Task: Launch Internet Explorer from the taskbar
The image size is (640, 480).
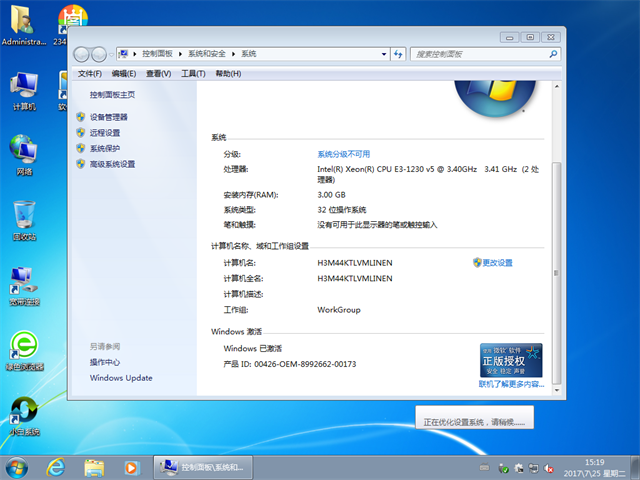Action: point(56,467)
